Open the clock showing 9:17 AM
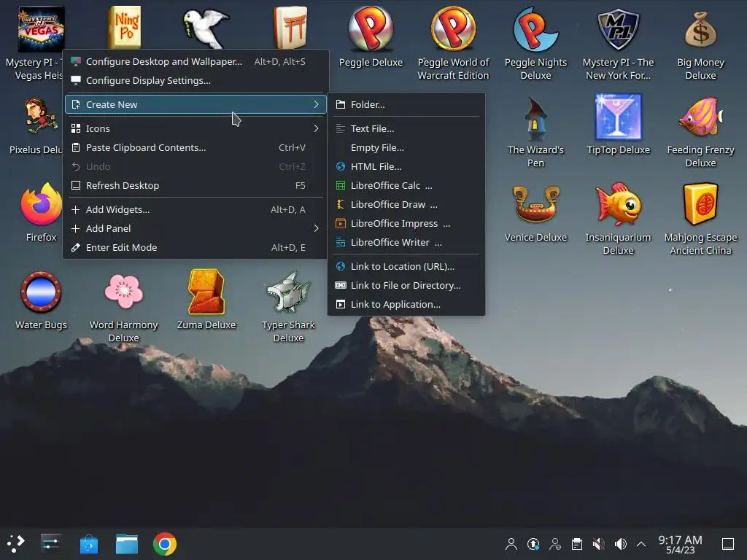 [680, 544]
